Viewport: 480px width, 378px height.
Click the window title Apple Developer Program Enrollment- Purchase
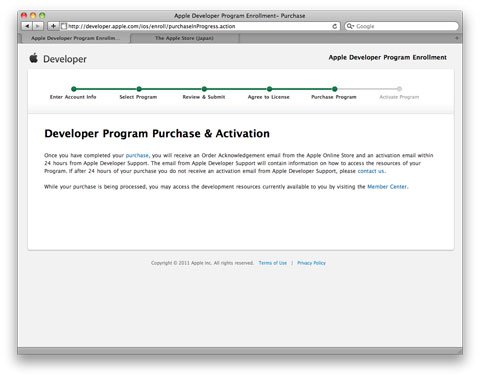point(240,16)
